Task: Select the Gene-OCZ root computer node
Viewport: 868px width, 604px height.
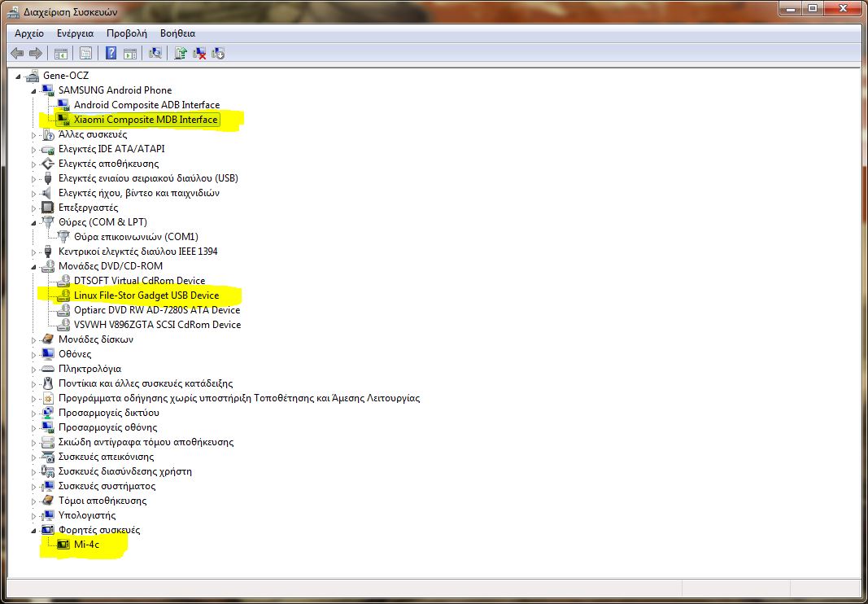Action: pyautogui.click(x=66, y=76)
